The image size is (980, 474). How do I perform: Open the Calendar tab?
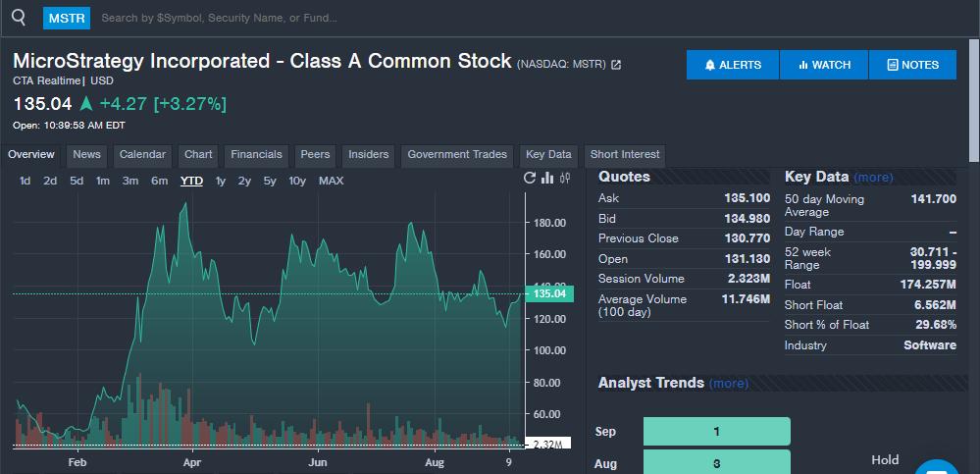click(x=142, y=154)
